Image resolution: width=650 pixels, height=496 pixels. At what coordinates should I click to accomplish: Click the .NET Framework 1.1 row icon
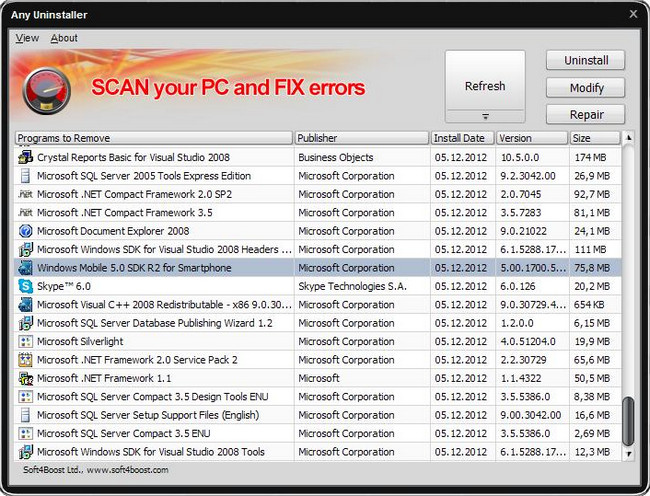tap(26, 379)
